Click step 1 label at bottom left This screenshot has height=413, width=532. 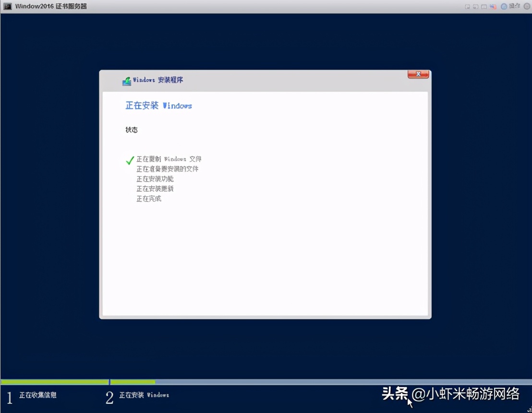coord(37,395)
